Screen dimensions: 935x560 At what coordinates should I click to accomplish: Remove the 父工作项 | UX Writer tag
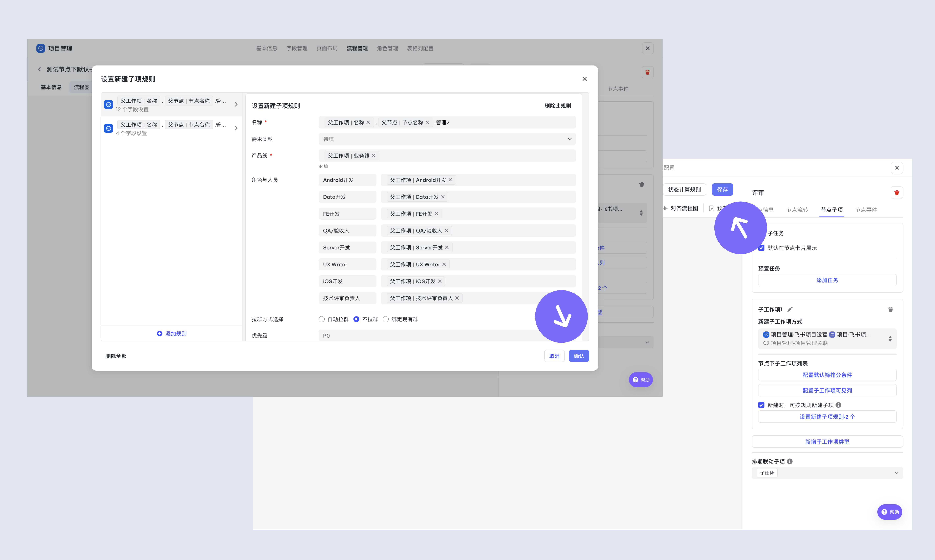444,264
